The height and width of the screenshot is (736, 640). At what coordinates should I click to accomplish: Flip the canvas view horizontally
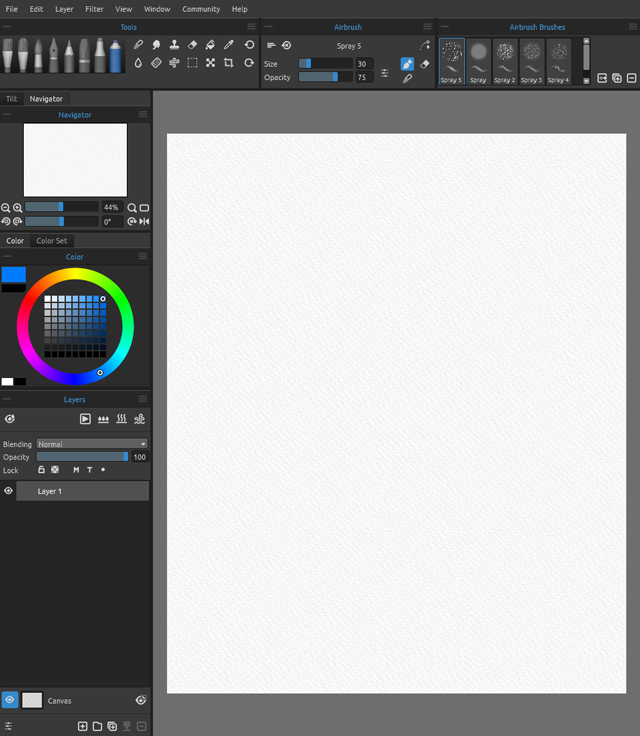click(144, 221)
